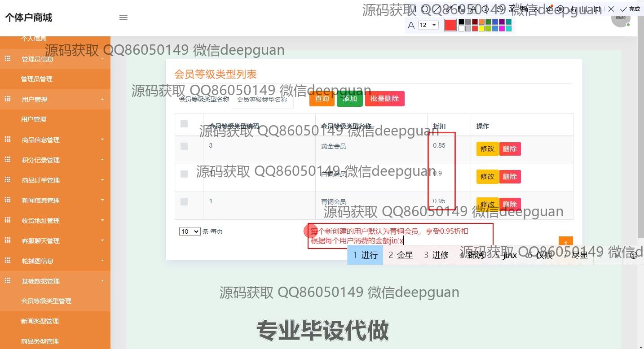The width and height of the screenshot is (644, 349).
Task: Download the screenshot to file
Action: tap(573, 9)
